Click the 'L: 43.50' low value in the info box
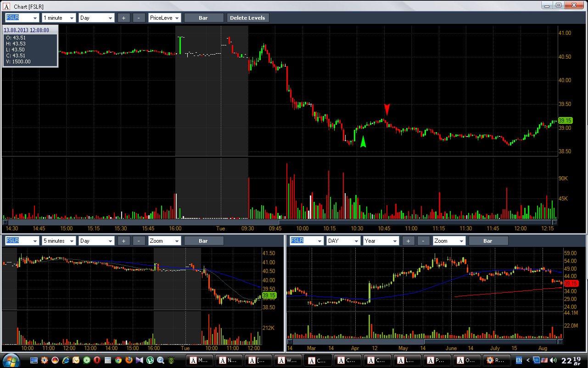This screenshot has width=588, height=368. (16, 50)
